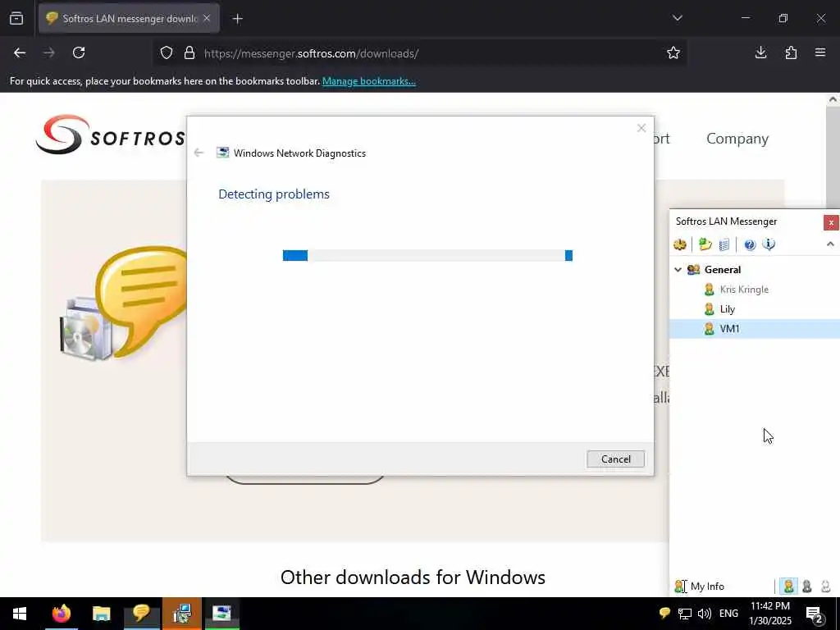Open Firefox downloads panel
The height and width of the screenshot is (630, 840).
tap(760, 52)
